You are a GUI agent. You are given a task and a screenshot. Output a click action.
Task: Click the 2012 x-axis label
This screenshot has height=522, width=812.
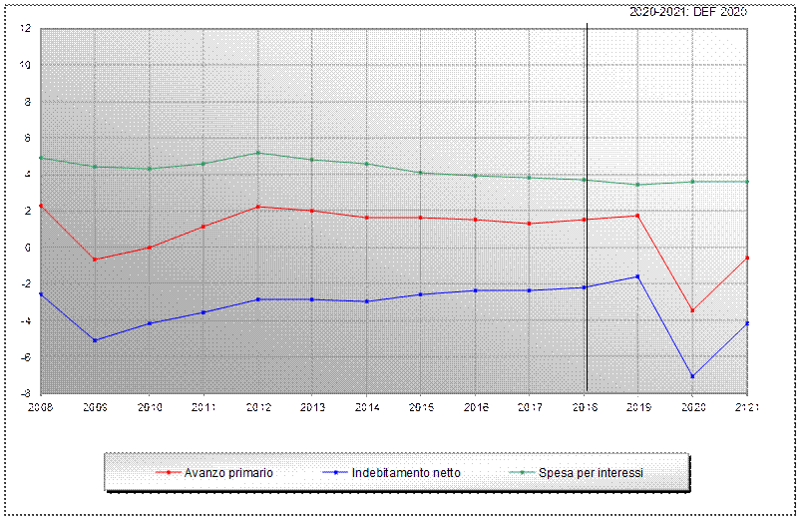(x=258, y=407)
